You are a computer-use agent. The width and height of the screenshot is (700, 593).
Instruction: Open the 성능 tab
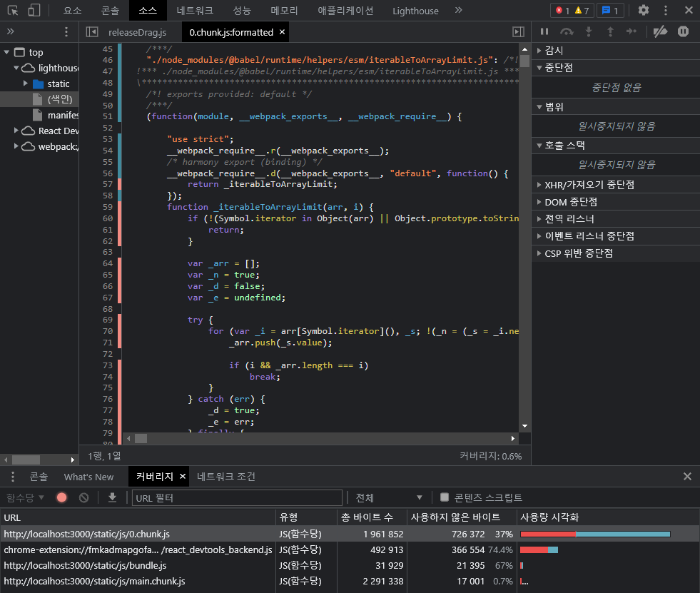tap(242, 10)
